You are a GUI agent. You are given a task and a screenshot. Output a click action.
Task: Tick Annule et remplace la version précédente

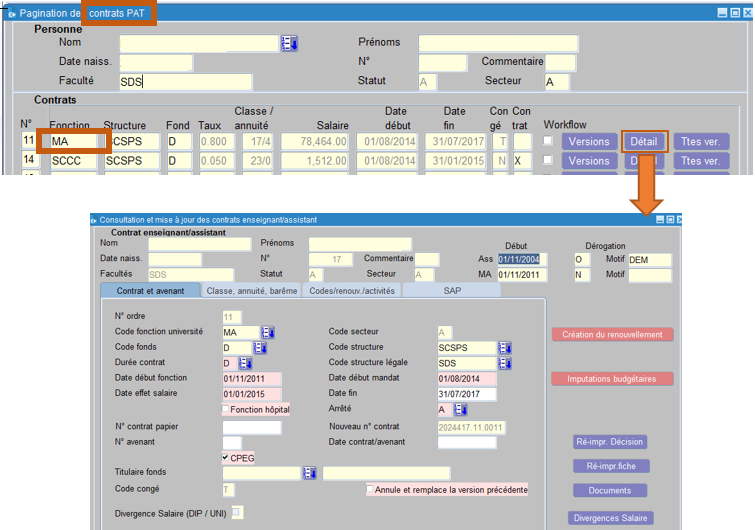coord(370,489)
